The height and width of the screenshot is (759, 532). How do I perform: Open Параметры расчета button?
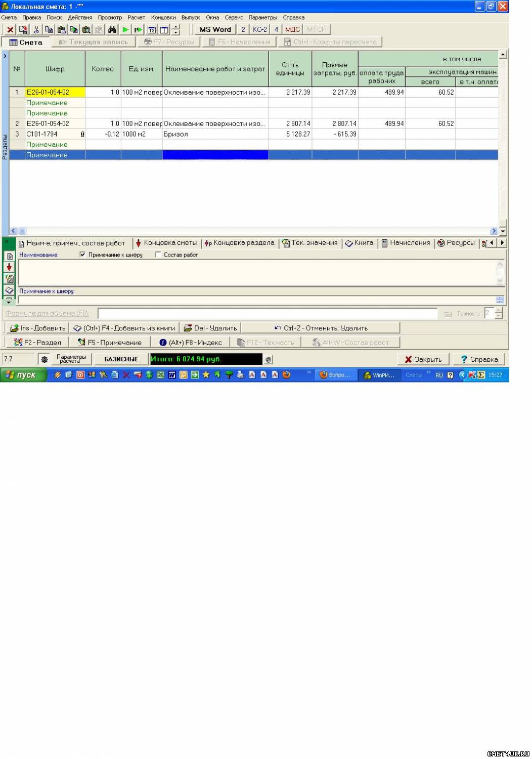click(x=71, y=359)
